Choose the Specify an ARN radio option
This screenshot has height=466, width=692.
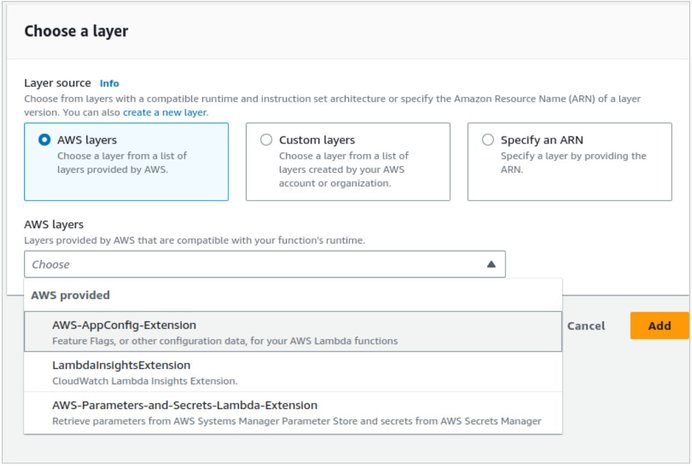point(488,140)
